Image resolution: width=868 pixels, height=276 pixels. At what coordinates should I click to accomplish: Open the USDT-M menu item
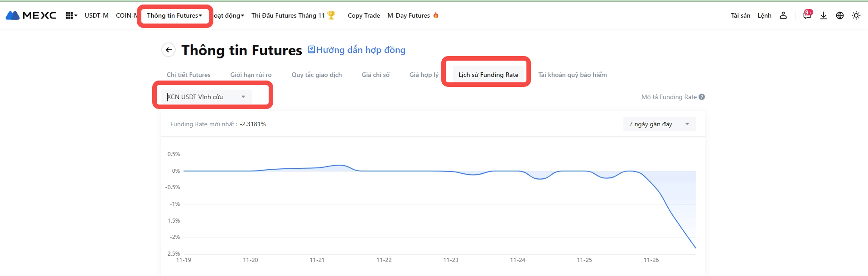[x=96, y=15]
